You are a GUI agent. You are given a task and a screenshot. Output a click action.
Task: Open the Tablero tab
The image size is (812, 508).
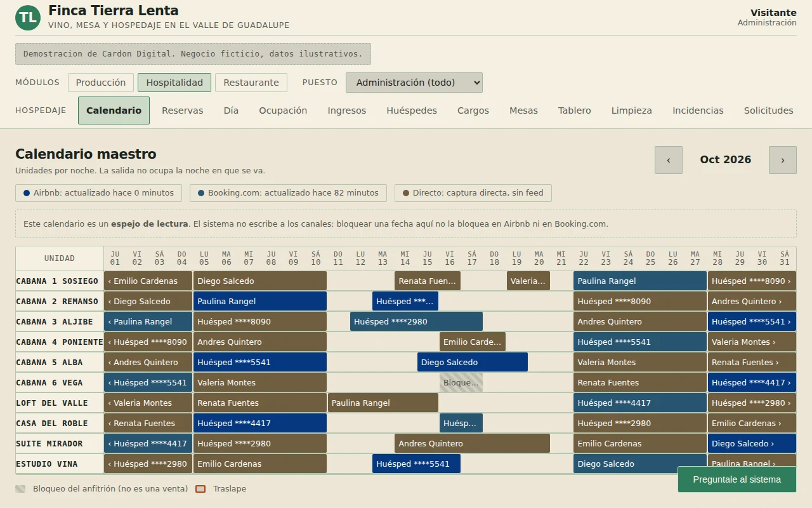coord(575,110)
